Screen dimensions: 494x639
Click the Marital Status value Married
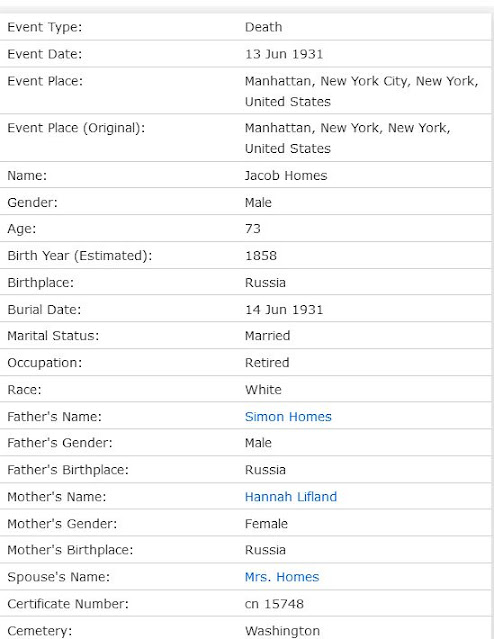(267, 336)
